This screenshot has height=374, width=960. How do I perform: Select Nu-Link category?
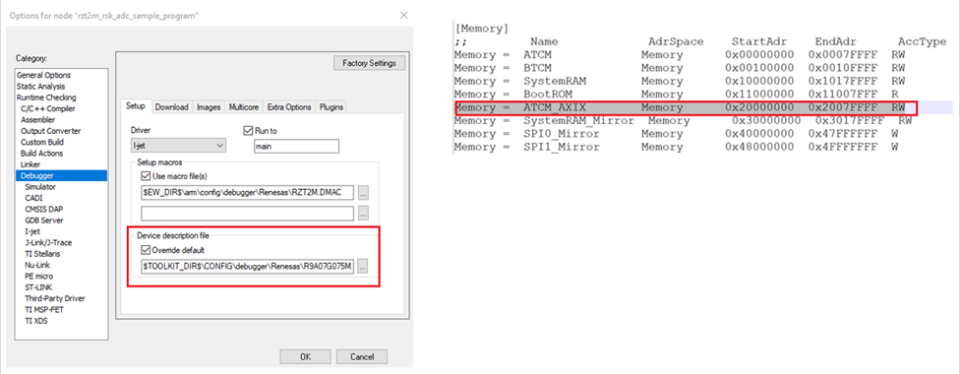click(x=37, y=265)
